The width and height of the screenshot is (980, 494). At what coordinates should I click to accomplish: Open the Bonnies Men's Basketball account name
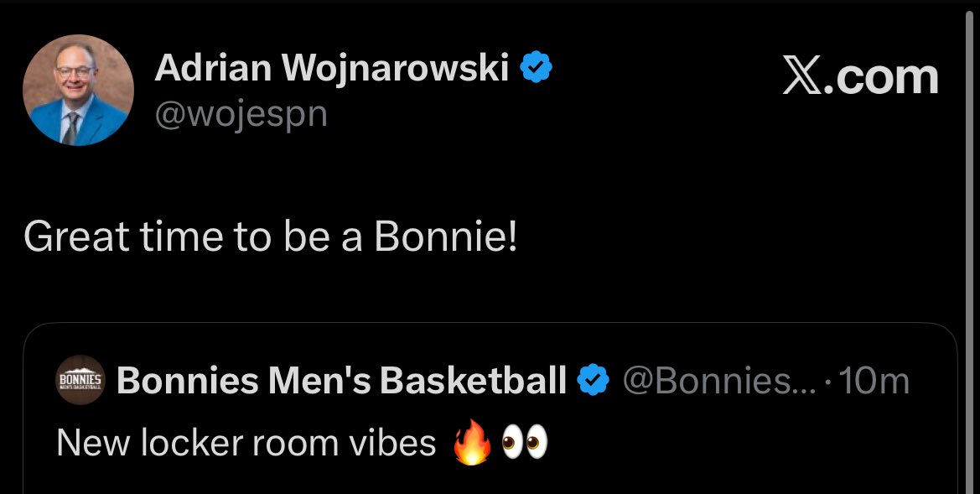tap(342, 381)
